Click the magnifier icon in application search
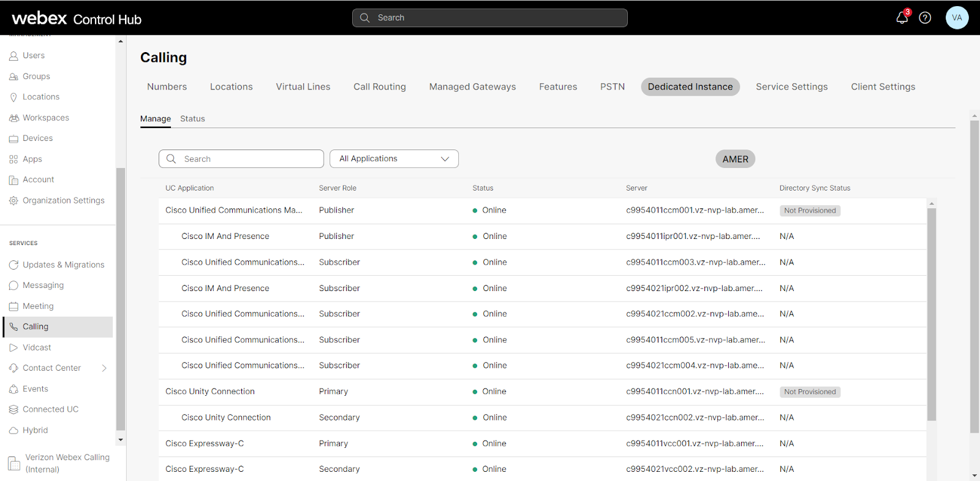The width and height of the screenshot is (980, 481). 171,159
